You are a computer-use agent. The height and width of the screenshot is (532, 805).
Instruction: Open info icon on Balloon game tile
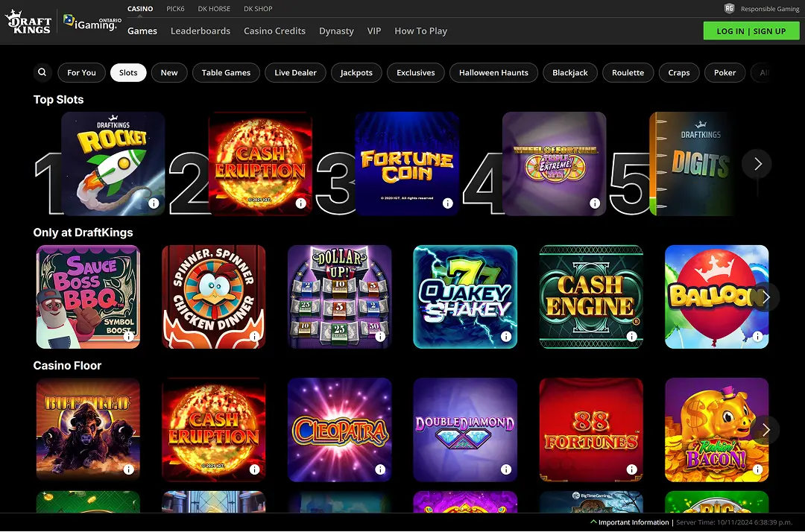pyautogui.click(x=757, y=336)
